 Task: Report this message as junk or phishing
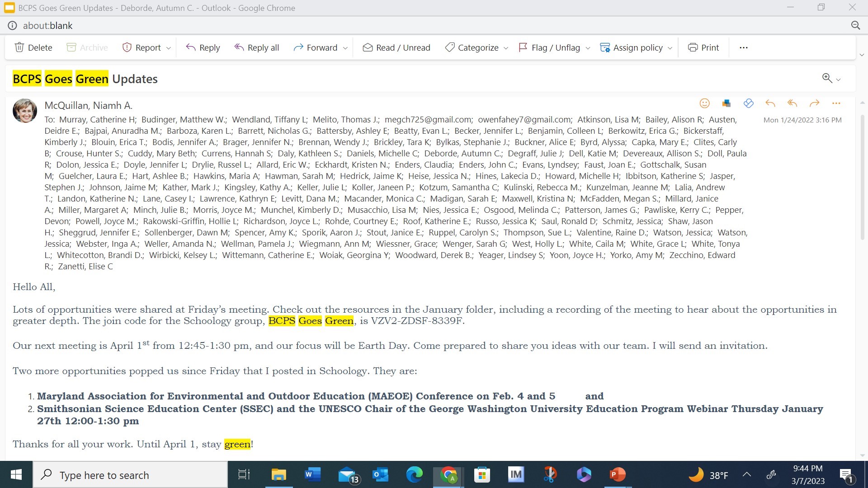[142, 47]
